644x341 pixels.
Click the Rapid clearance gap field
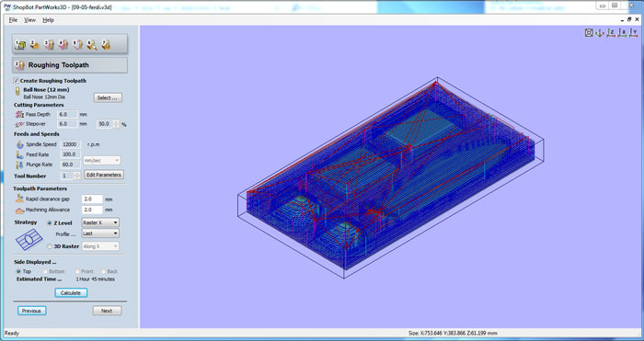click(x=92, y=199)
